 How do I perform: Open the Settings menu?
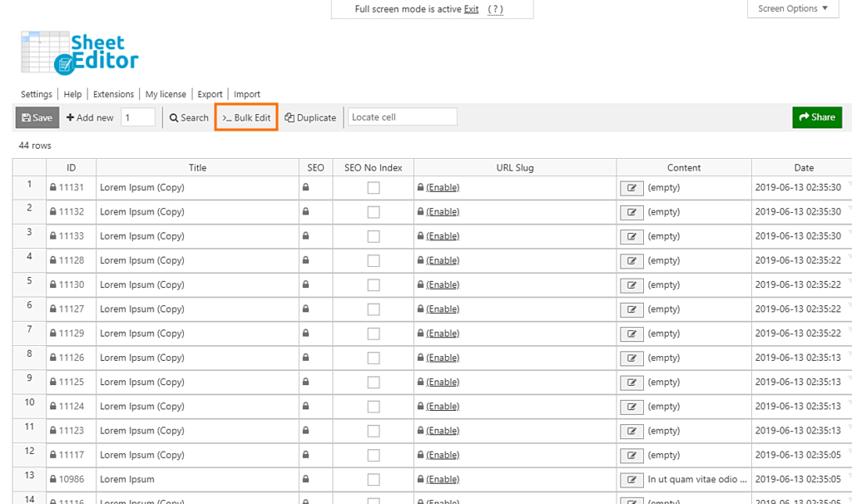(x=36, y=94)
